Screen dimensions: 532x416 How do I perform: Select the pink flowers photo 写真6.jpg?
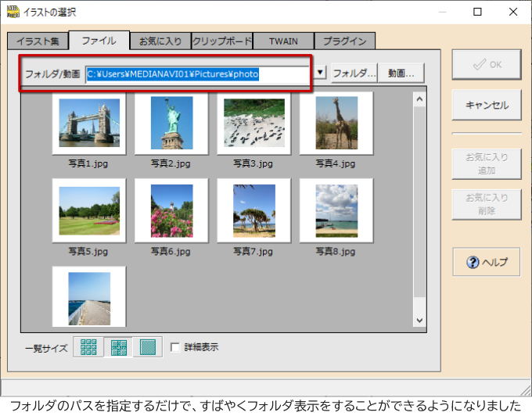point(171,211)
